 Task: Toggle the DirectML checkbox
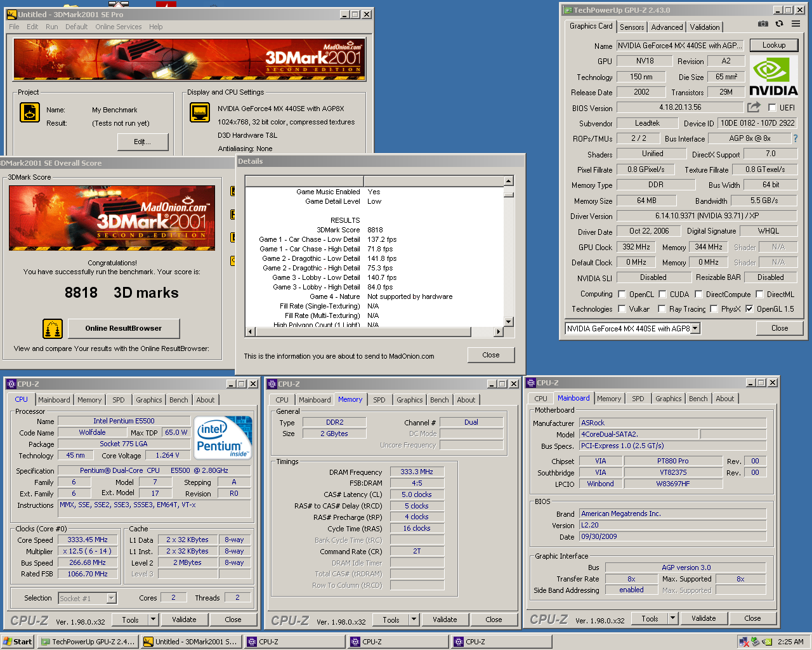[759, 294]
